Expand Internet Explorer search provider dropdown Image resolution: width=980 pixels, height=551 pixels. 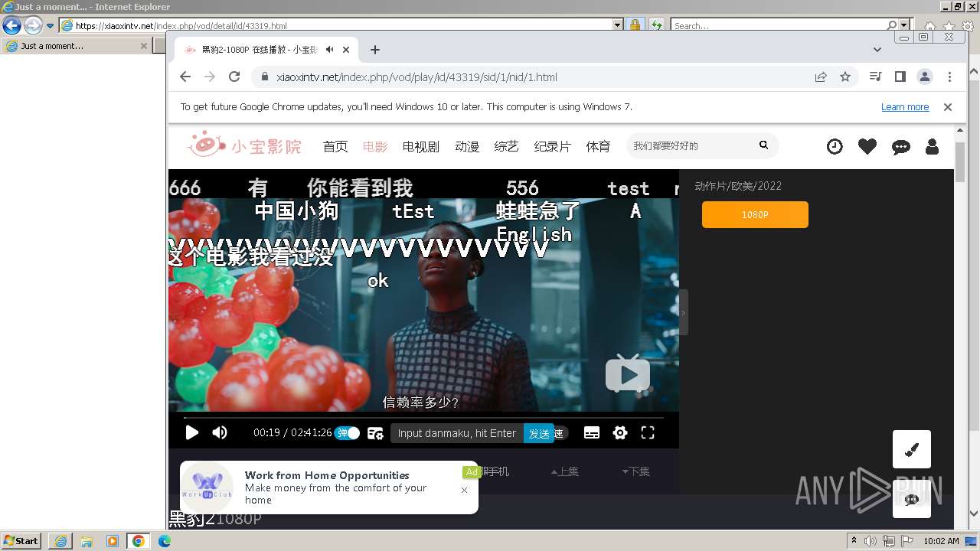pyautogui.click(x=905, y=25)
